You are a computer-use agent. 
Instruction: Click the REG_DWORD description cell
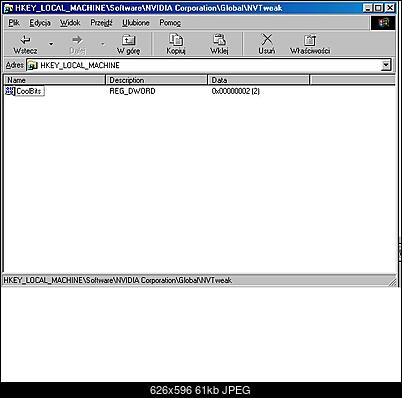point(132,91)
